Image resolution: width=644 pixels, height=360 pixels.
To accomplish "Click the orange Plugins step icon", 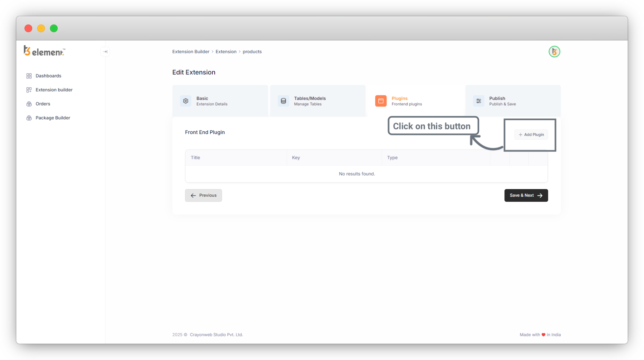I will 381,101.
